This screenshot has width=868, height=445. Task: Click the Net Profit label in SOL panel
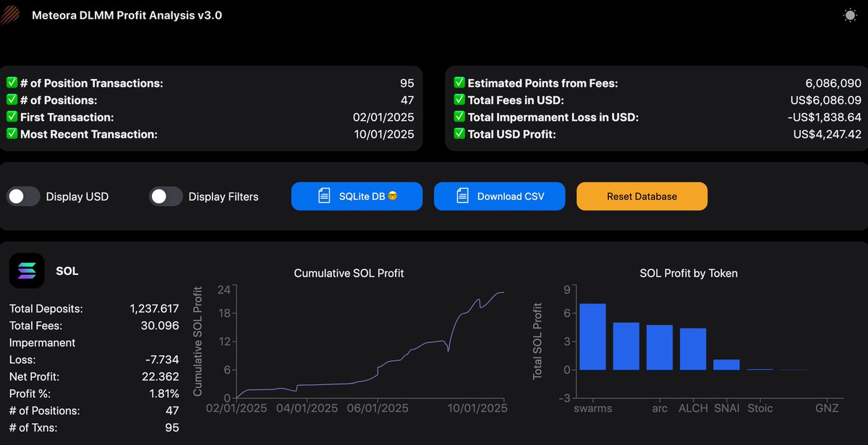35,376
